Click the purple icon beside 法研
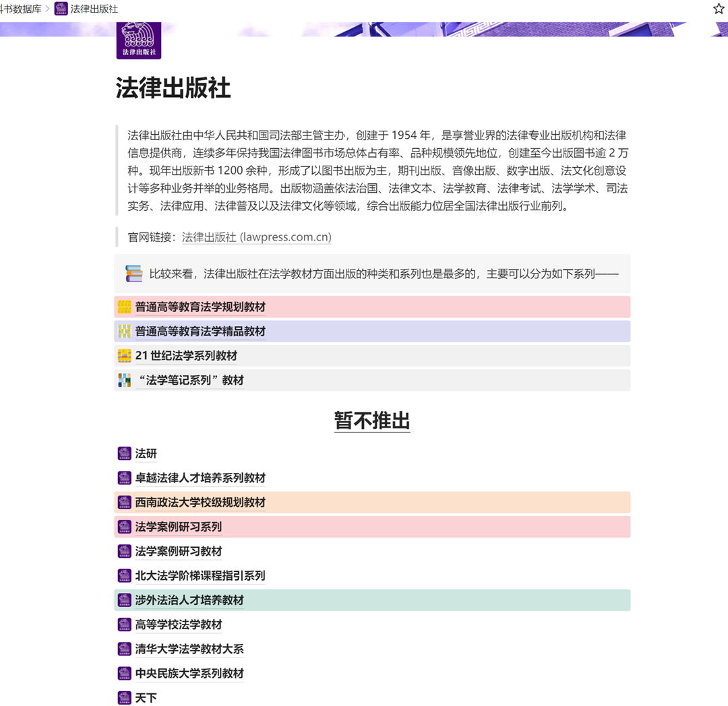The image size is (728, 706). click(125, 453)
